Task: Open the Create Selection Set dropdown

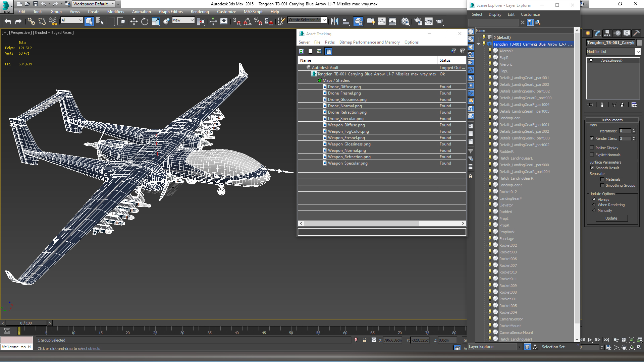Action: (x=324, y=20)
